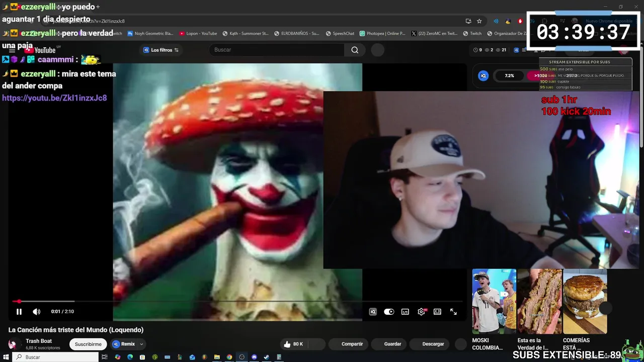Open Task View on the taskbar
Image resolution: width=644 pixels, height=362 pixels.
(105, 357)
